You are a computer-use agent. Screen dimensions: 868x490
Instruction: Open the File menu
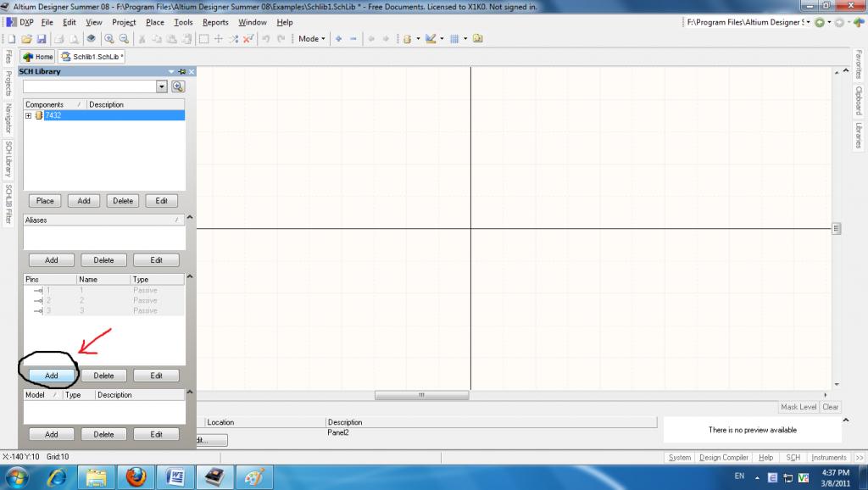pos(47,22)
